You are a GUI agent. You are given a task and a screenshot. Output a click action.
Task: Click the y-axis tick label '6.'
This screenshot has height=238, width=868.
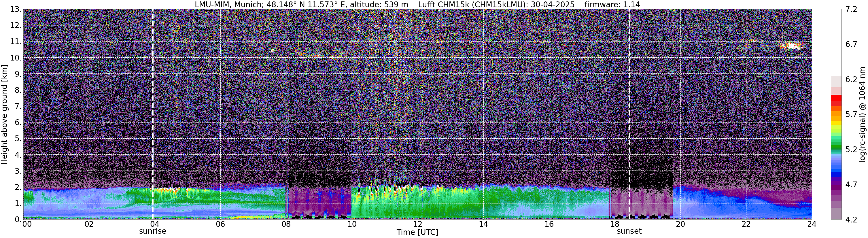[x=18, y=123]
